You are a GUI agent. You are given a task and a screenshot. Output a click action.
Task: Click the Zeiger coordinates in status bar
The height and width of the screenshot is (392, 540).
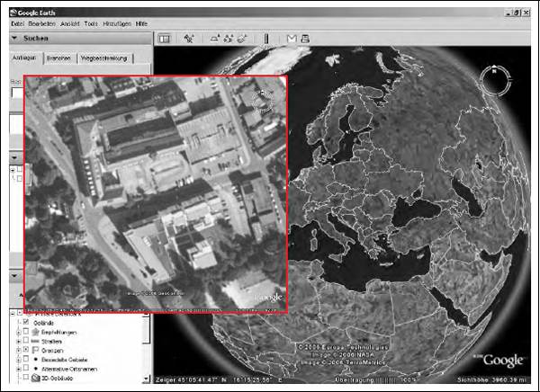(x=219, y=379)
